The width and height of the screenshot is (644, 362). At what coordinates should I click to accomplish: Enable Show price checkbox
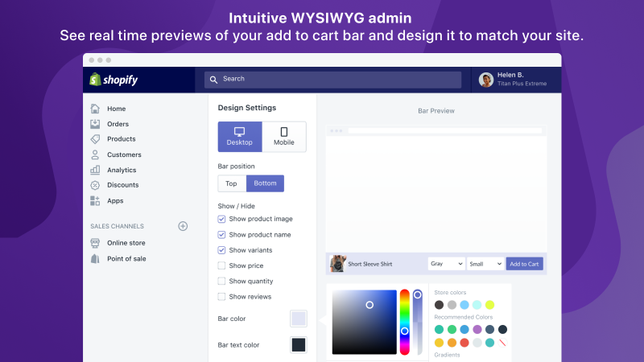click(x=221, y=265)
